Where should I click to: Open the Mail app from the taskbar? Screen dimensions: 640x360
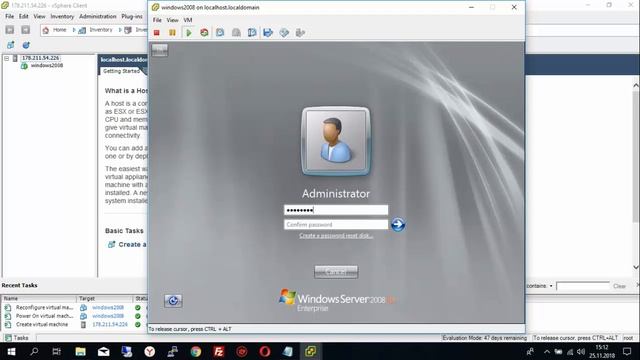103,351
